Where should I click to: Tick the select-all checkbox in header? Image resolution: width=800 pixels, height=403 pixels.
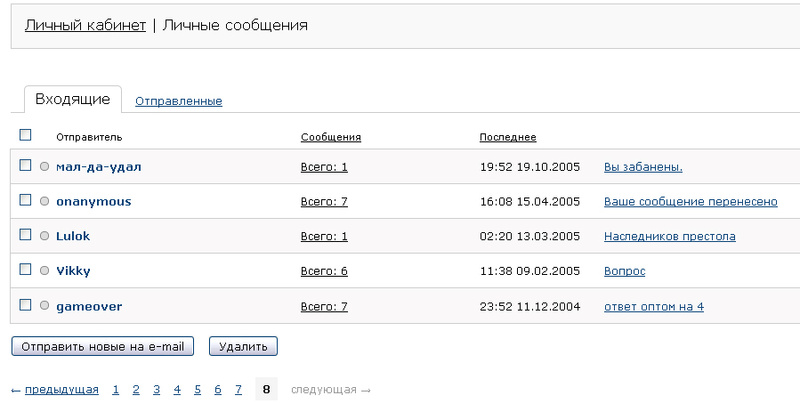[x=26, y=136]
